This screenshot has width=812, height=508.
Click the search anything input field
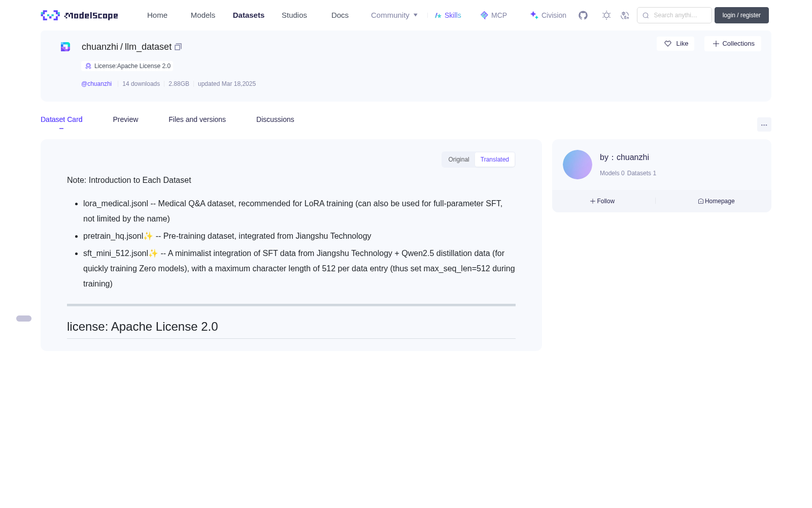point(674,15)
